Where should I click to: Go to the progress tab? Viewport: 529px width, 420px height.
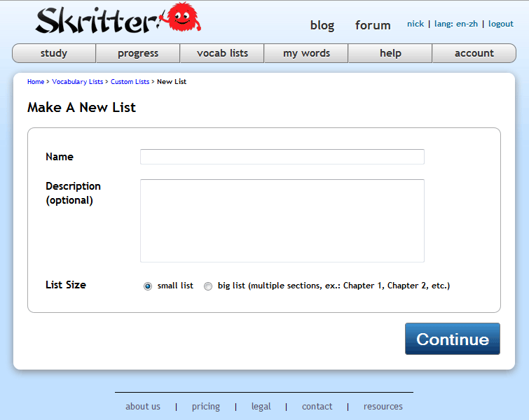138,53
